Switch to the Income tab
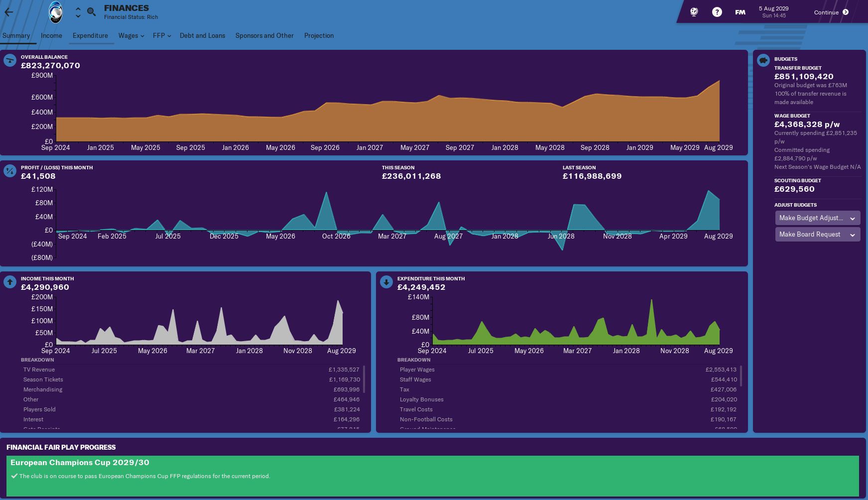 point(51,36)
